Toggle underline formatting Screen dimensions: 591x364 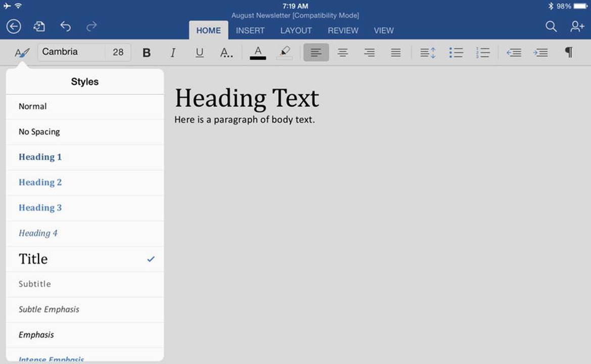pyautogui.click(x=199, y=53)
